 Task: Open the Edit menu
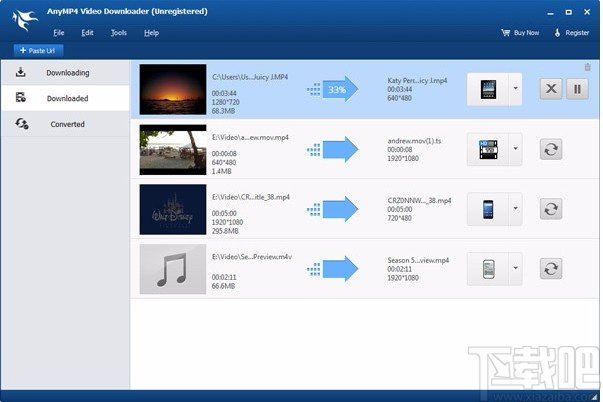87,33
